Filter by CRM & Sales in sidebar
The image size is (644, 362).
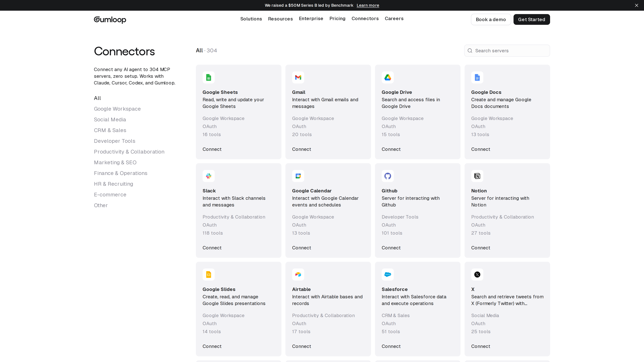(x=110, y=130)
